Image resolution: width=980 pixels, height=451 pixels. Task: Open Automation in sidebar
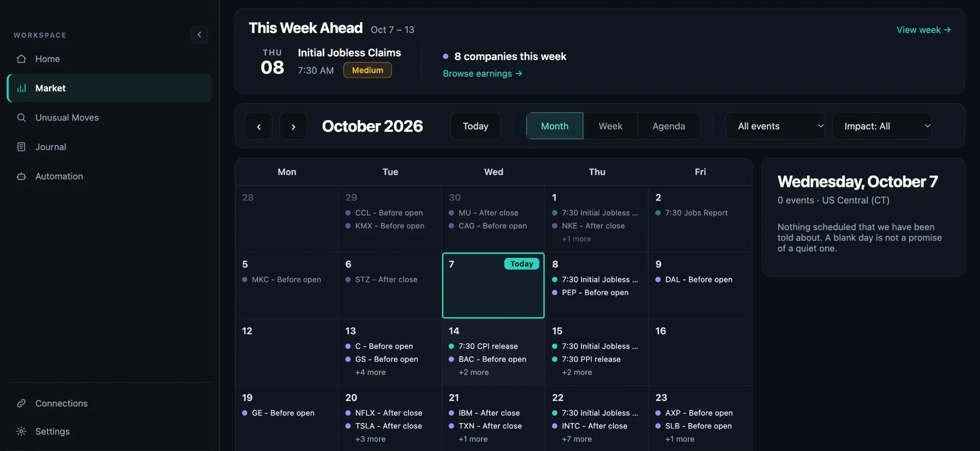110,176
